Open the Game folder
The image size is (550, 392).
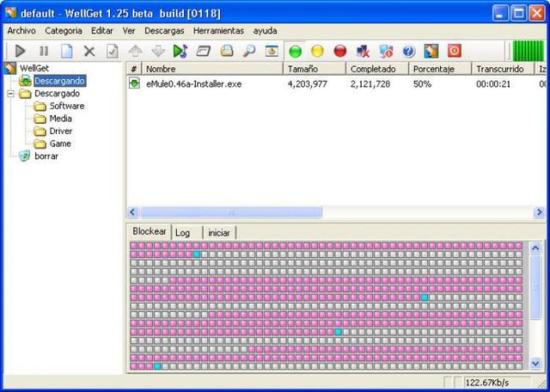coord(60,144)
